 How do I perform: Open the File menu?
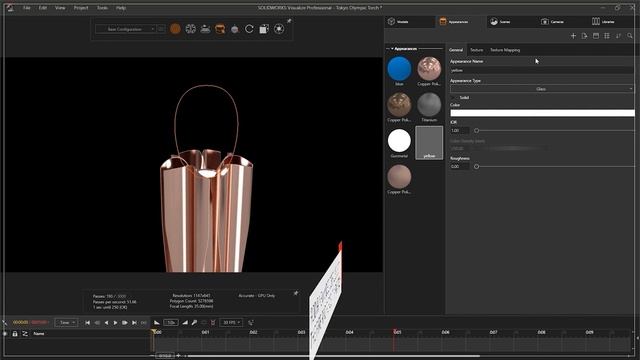[27, 8]
